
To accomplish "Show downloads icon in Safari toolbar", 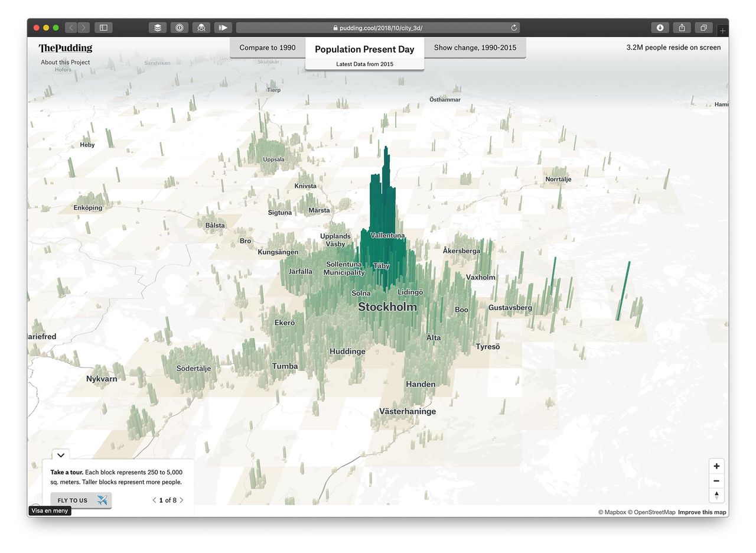I will (660, 28).
